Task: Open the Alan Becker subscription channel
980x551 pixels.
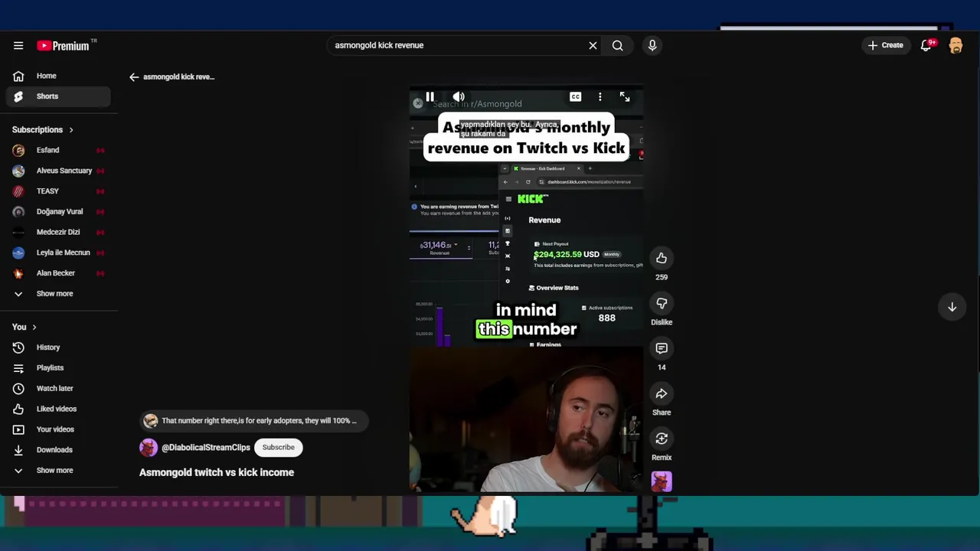Action: click(58, 273)
